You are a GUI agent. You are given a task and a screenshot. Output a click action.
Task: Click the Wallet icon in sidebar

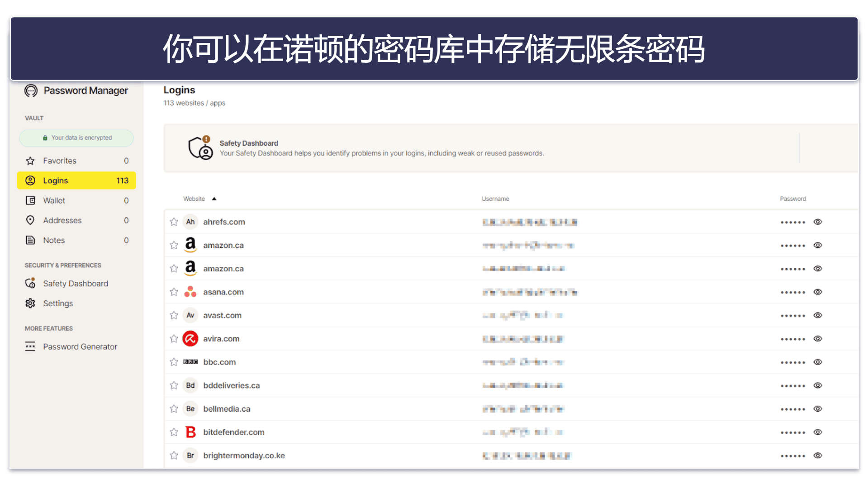pyautogui.click(x=30, y=200)
